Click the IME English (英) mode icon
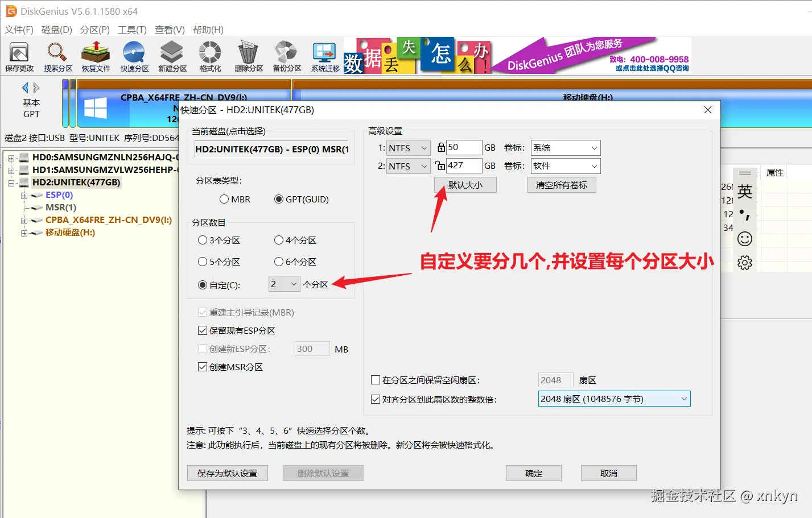The width and height of the screenshot is (812, 518). coord(745,192)
